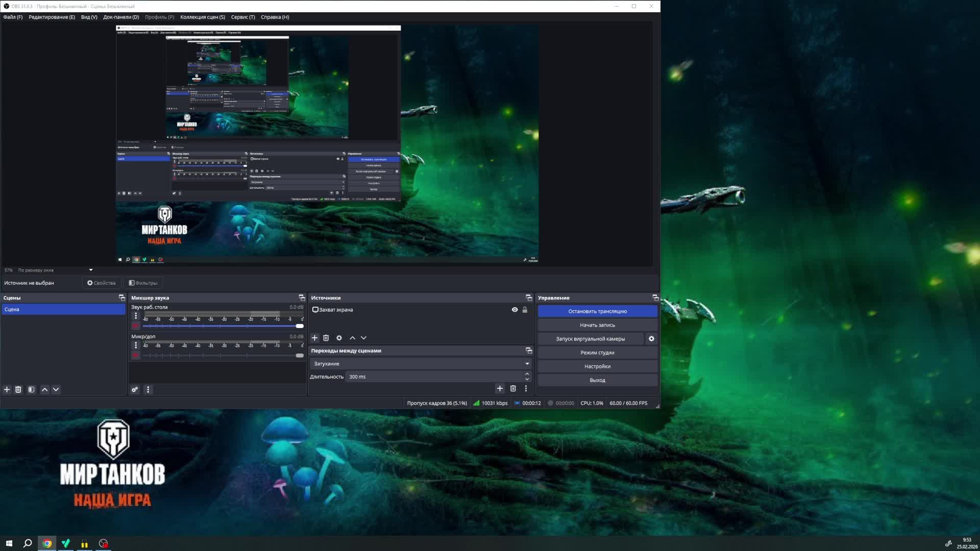Open Сервис menu
The image size is (980, 551).
(x=243, y=17)
